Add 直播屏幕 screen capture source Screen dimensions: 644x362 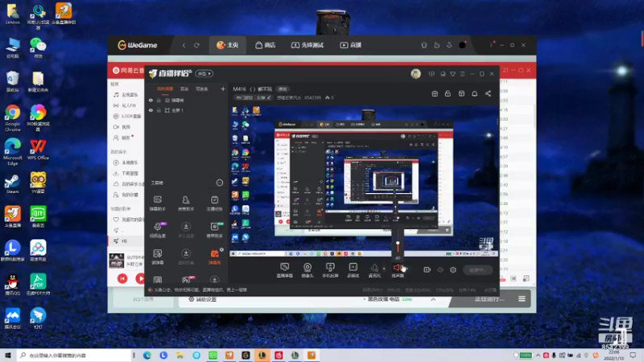coord(285,270)
